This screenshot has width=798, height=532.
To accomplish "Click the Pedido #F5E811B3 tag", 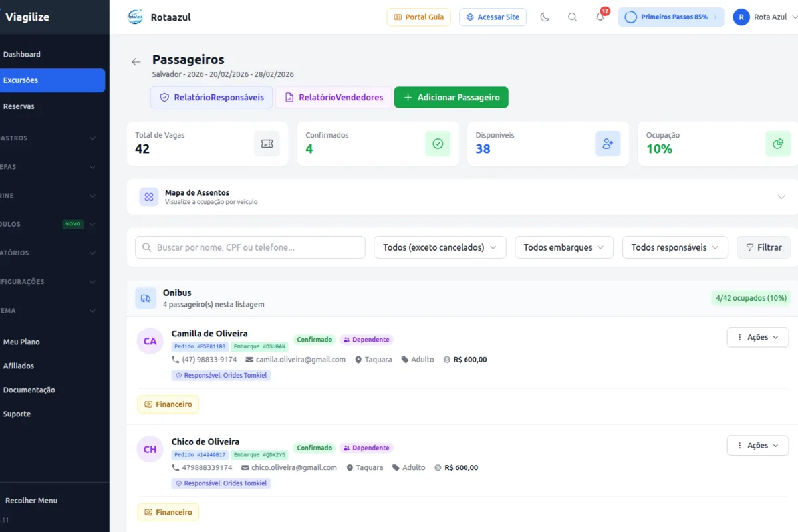I will [x=200, y=346].
